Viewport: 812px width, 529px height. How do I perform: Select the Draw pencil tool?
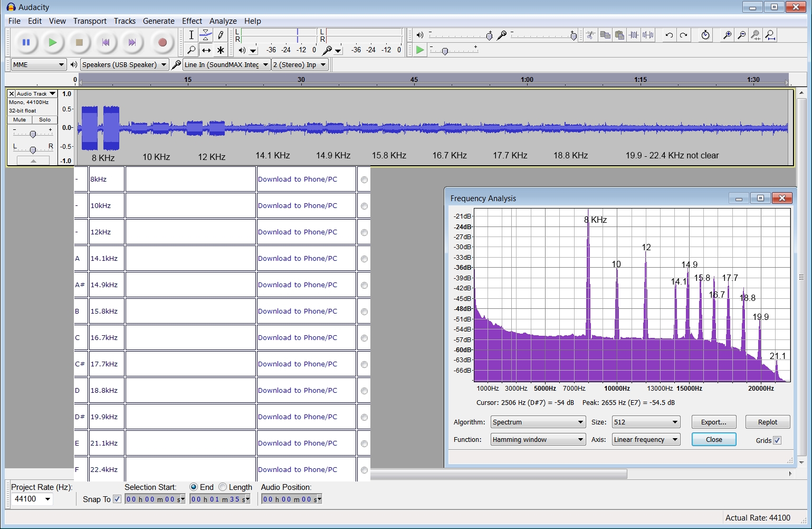[x=221, y=35]
